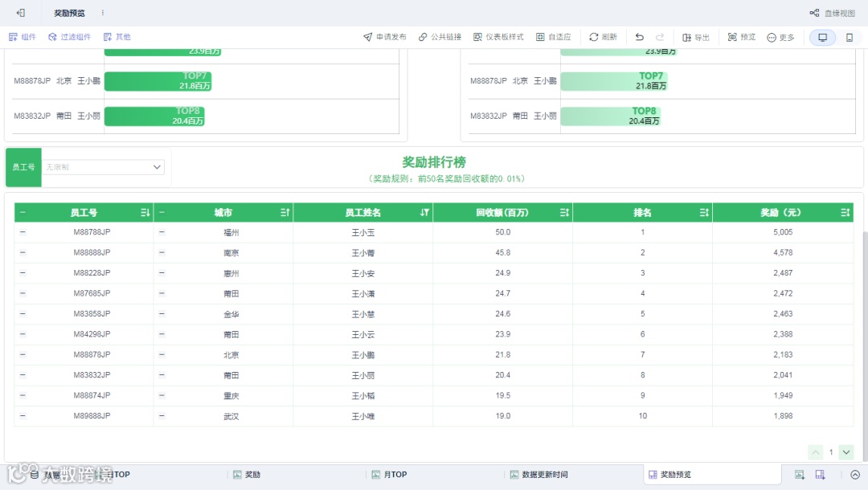Click city cell 金华

click(x=231, y=314)
